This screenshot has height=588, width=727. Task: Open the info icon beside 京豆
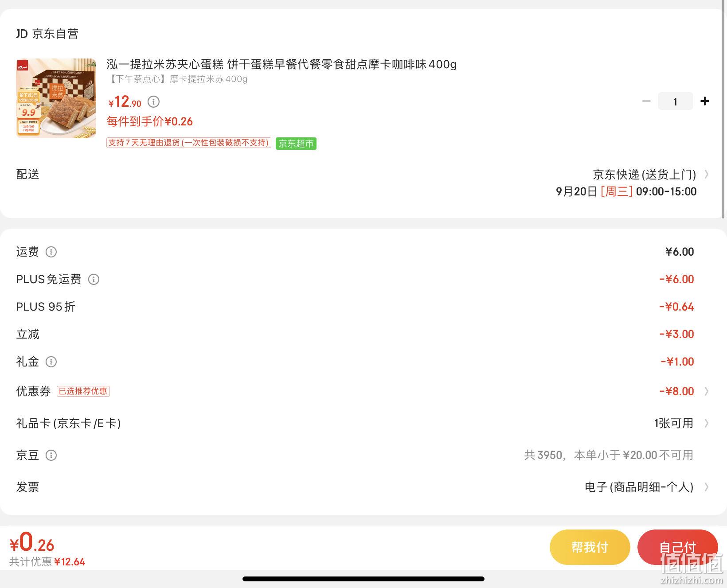(51, 456)
